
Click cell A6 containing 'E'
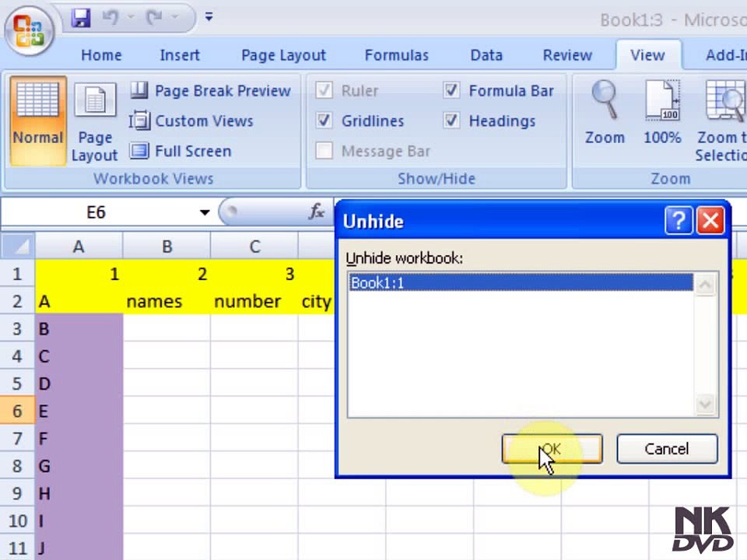click(79, 411)
